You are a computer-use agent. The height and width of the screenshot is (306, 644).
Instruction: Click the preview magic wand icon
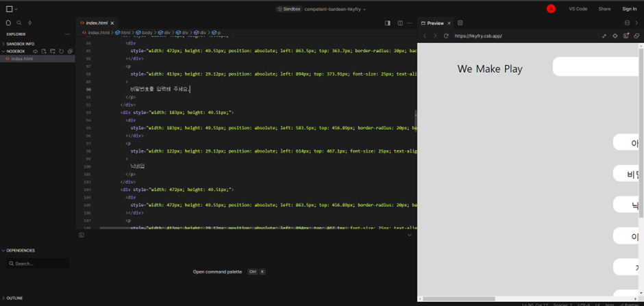604,36
